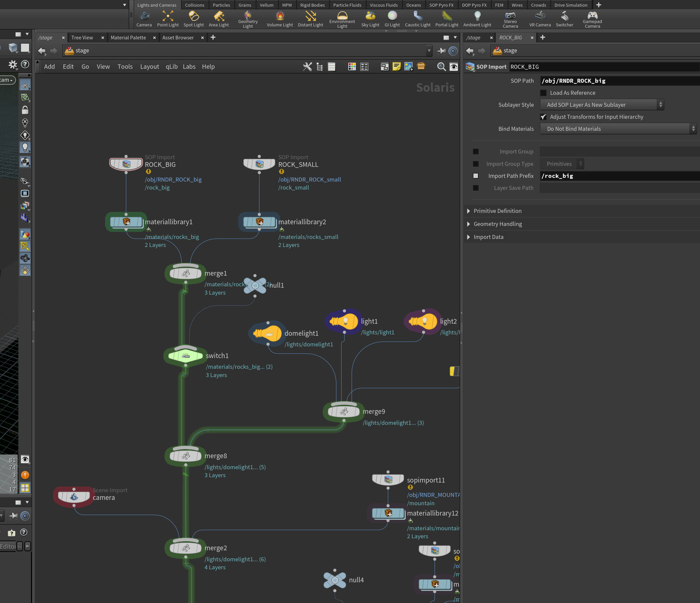Open the Layout menu in the network editor
This screenshot has height=603, width=700.
click(149, 66)
